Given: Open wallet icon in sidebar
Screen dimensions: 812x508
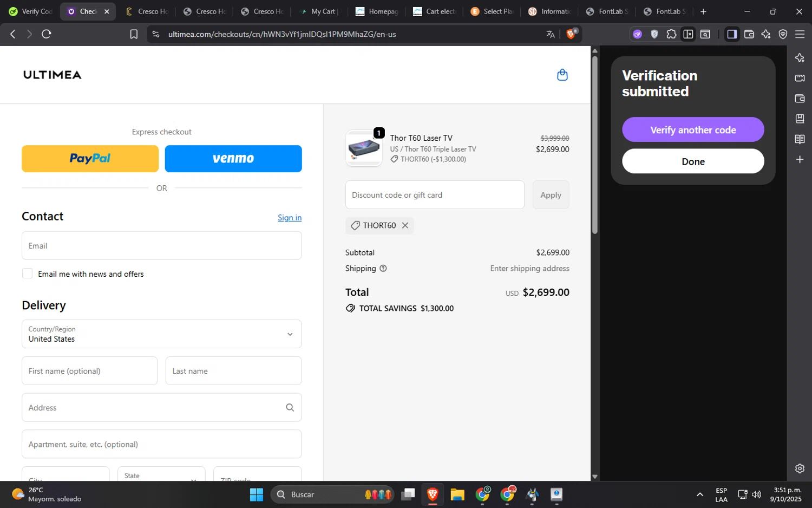Looking at the screenshot, I should [x=800, y=99].
